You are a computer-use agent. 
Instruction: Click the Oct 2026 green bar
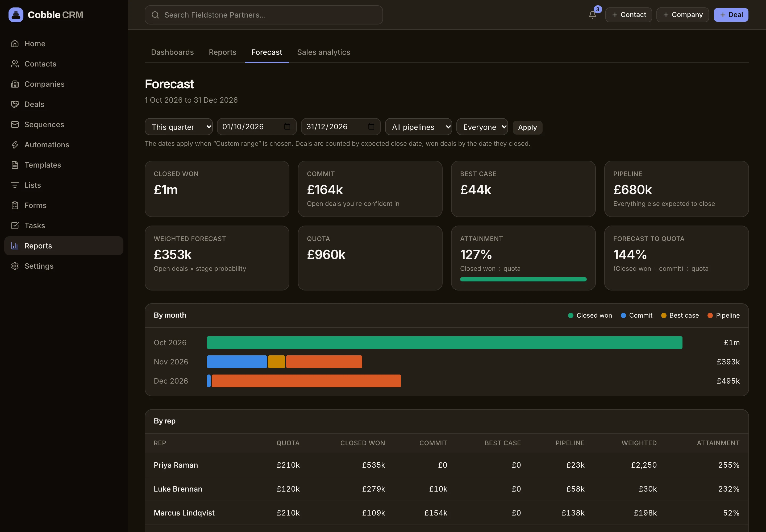(x=445, y=343)
